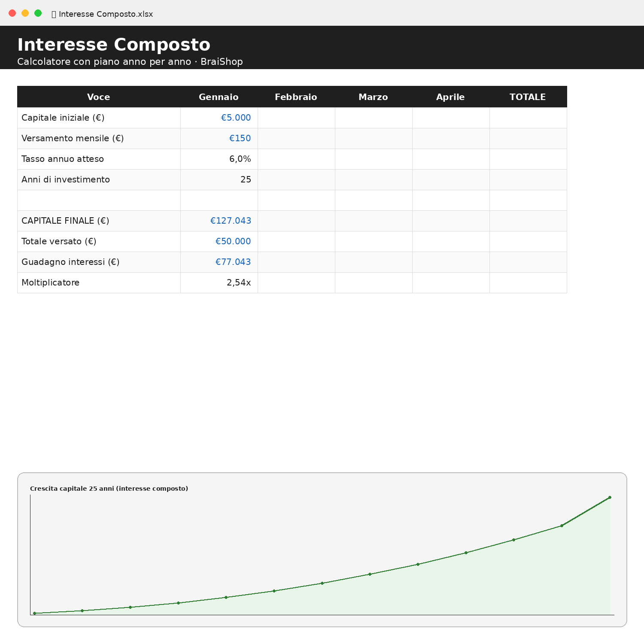Click the chart title Crescita capitale 25 anni

(x=109, y=489)
